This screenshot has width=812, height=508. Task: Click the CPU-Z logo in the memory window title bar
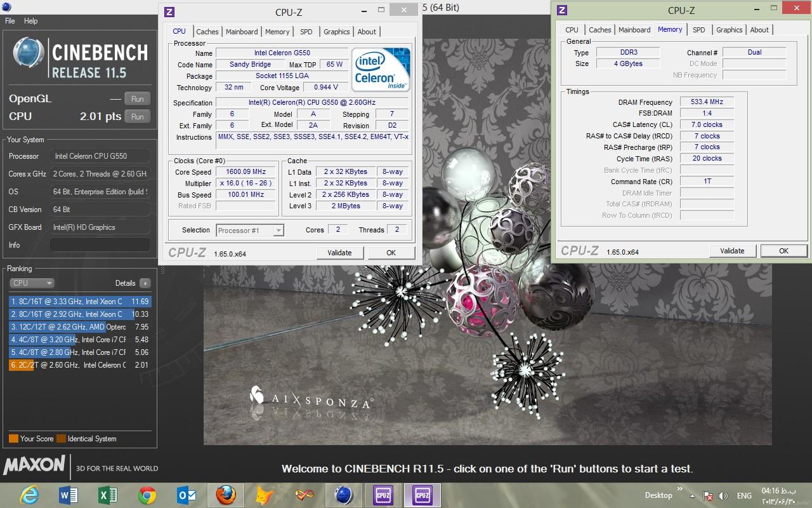(561, 10)
